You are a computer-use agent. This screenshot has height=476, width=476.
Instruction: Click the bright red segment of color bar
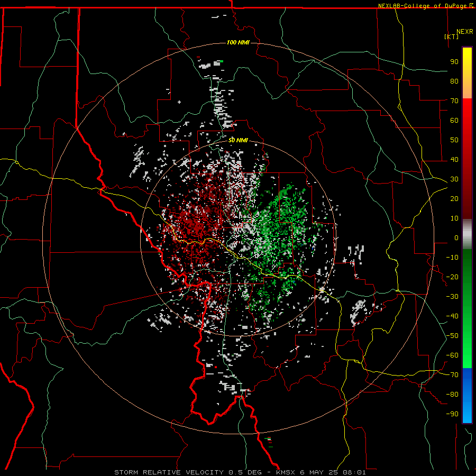(467, 159)
